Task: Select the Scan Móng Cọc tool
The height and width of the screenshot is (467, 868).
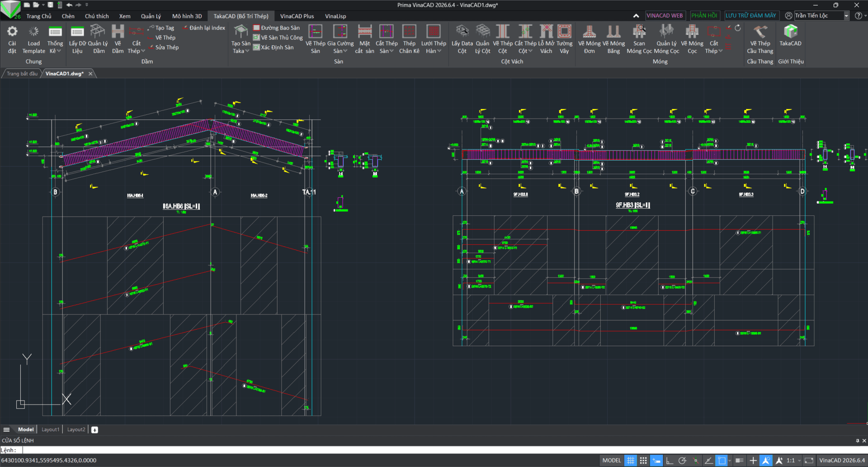Action: [639, 39]
